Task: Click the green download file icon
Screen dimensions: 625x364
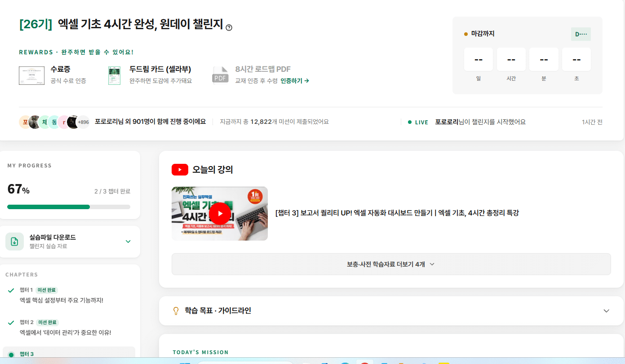Action: pyautogui.click(x=14, y=241)
